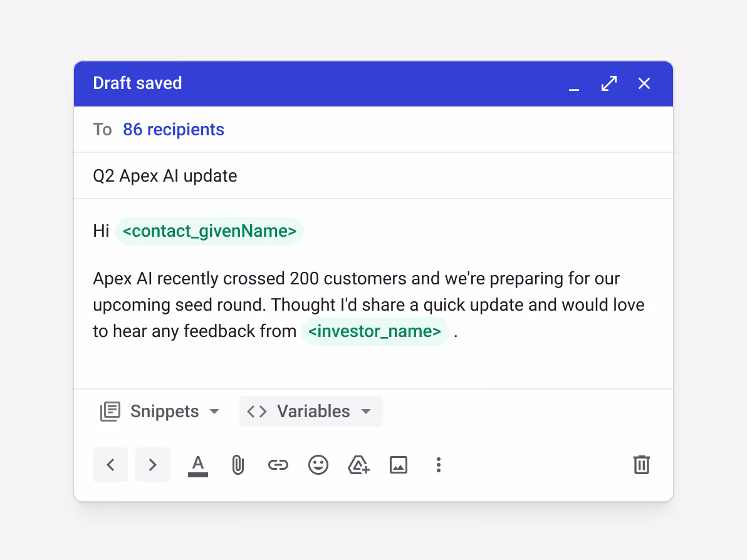747x560 pixels.
Task: Click the Draft saved title text
Action: (137, 83)
